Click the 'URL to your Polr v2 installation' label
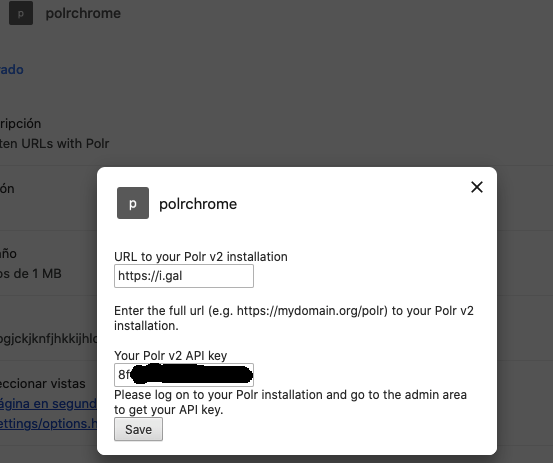 [x=201, y=256]
